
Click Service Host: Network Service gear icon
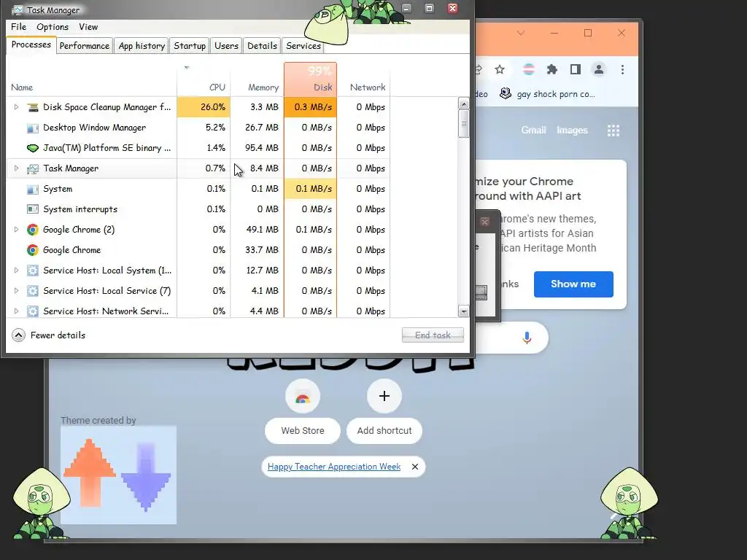32,311
